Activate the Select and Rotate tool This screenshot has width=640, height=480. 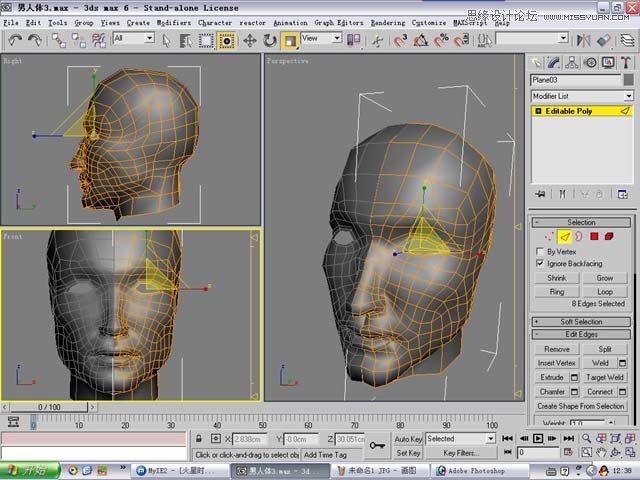[x=269, y=40]
